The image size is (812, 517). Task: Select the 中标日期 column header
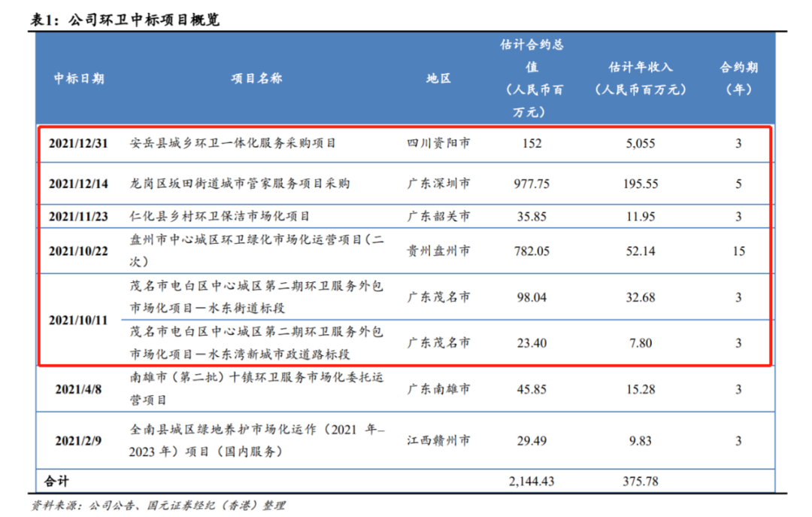pyautogui.click(x=79, y=78)
